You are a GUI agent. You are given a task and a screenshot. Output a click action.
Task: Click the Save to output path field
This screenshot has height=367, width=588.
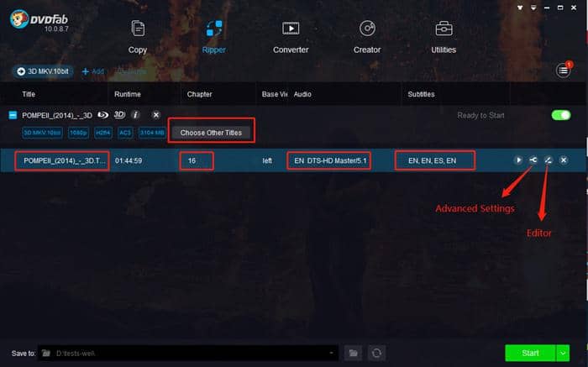tap(188, 353)
